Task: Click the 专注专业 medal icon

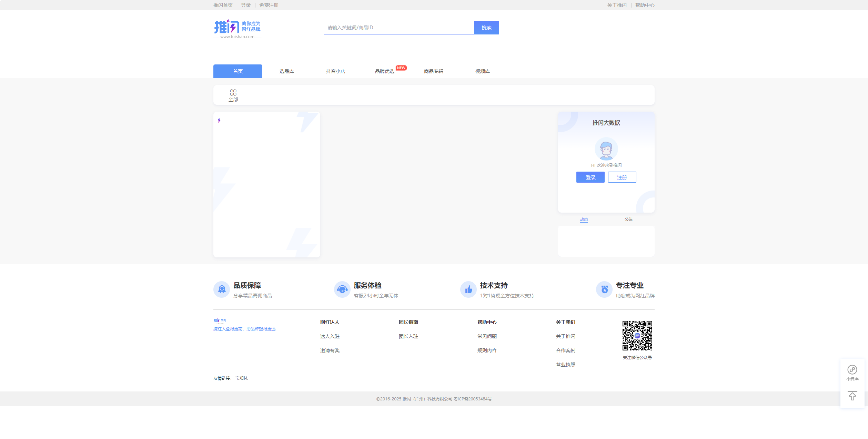Action: click(604, 289)
